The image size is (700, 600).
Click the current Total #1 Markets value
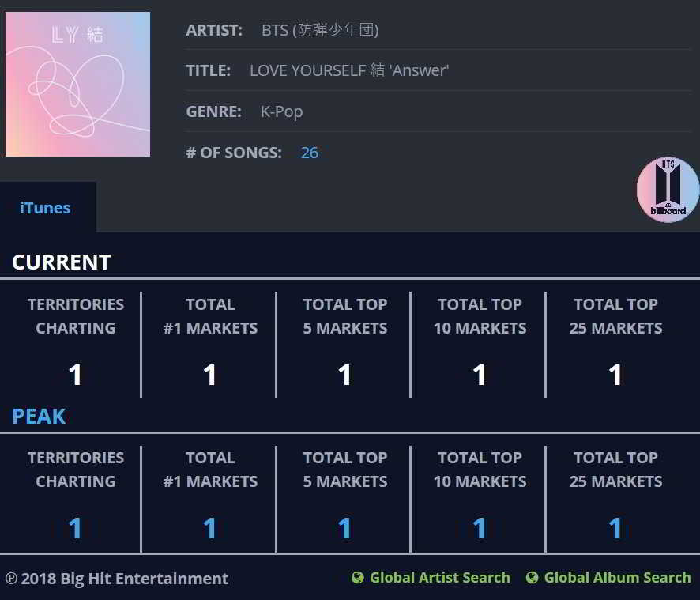(x=210, y=375)
